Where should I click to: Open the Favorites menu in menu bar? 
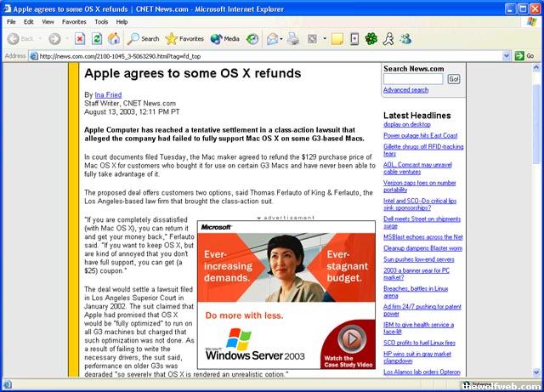pyautogui.click(x=74, y=21)
